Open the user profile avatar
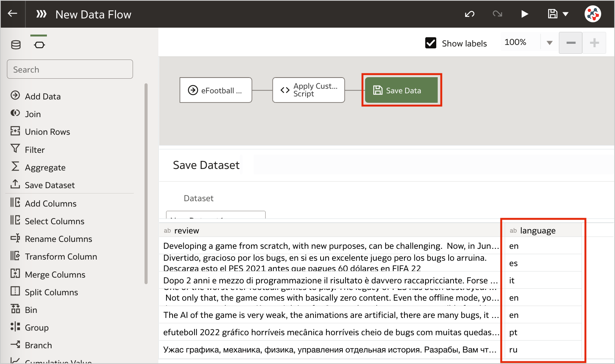 (593, 14)
